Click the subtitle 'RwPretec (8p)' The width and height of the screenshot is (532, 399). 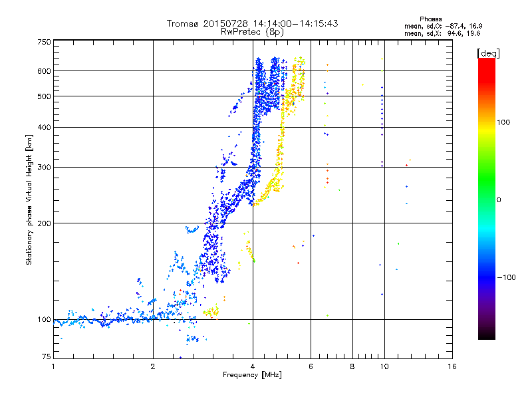tap(252, 32)
